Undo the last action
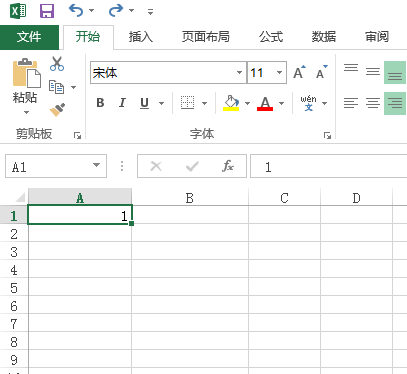 76,11
